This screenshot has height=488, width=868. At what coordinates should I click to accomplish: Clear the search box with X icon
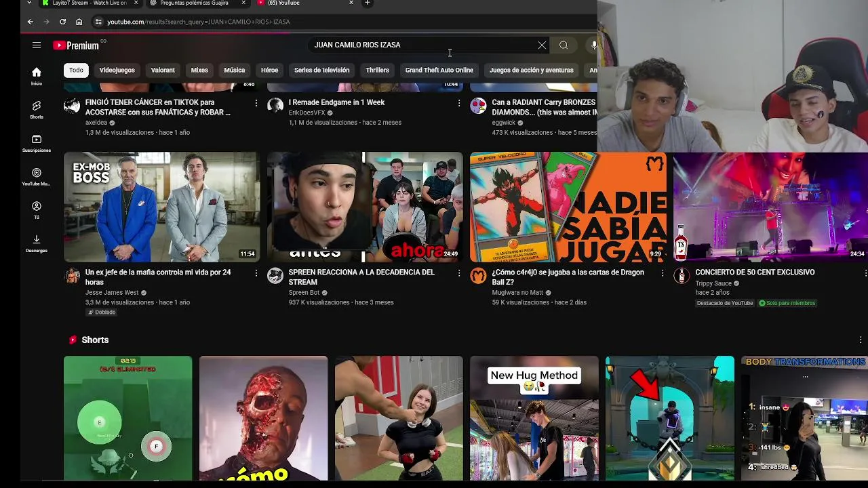[x=542, y=45]
